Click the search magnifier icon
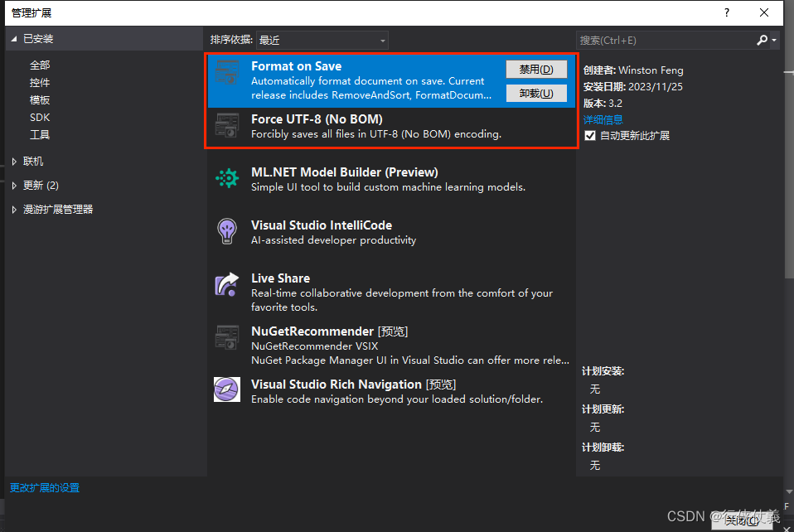 coord(762,40)
